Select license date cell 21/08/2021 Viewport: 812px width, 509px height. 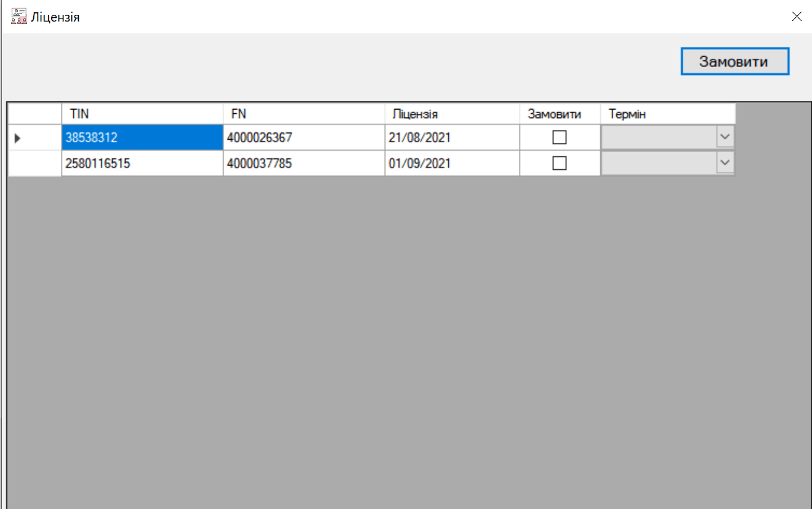point(452,138)
